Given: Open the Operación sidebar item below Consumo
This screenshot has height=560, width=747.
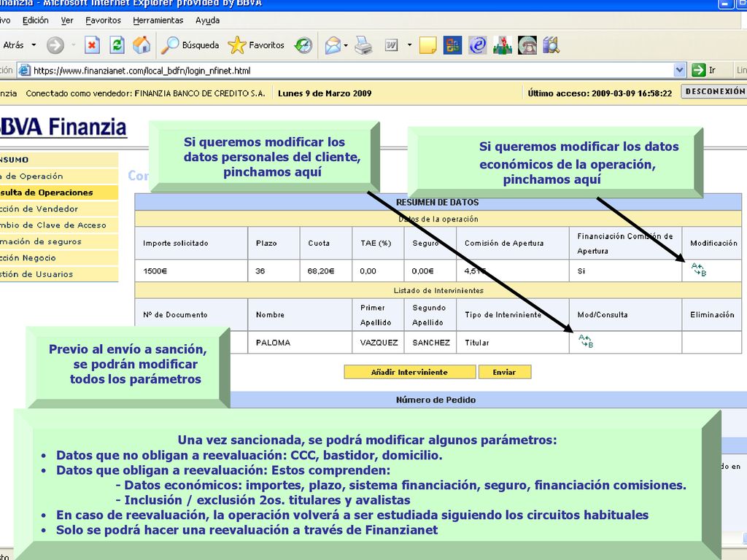Looking at the screenshot, I should tap(58, 176).
